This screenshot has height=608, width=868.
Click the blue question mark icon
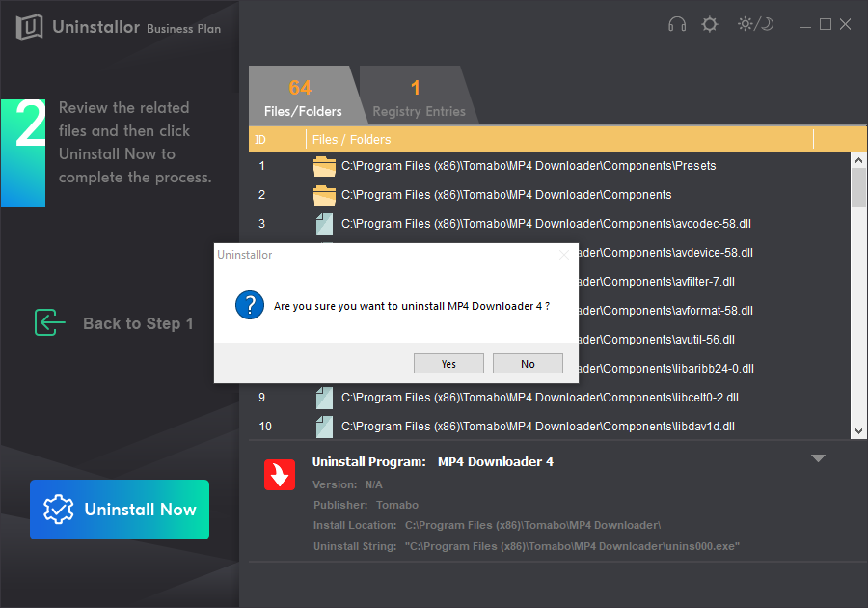coord(250,306)
